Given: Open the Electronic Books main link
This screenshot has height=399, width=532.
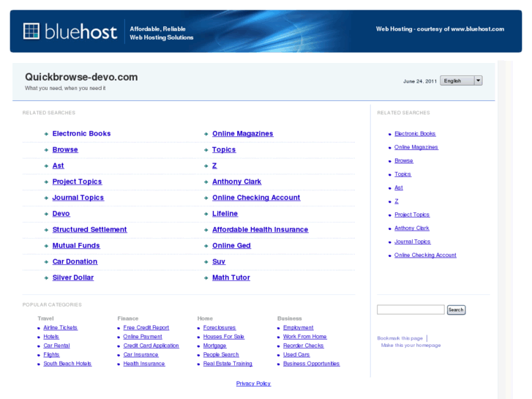Looking at the screenshot, I should (81, 134).
